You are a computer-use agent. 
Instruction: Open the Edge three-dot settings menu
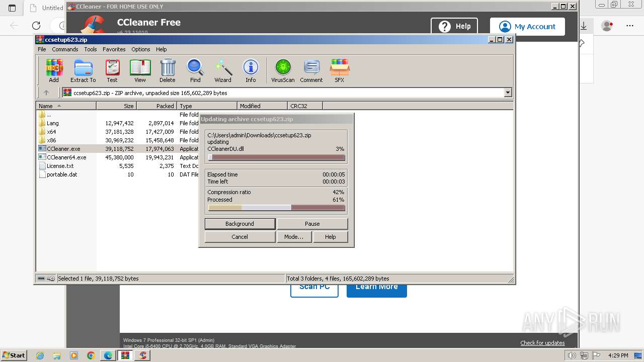pos(630,26)
